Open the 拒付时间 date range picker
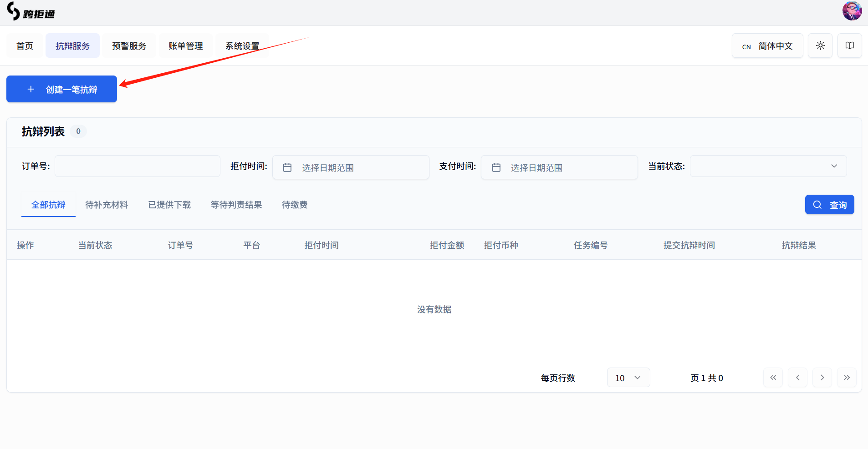The image size is (868, 449). (x=351, y=167)
